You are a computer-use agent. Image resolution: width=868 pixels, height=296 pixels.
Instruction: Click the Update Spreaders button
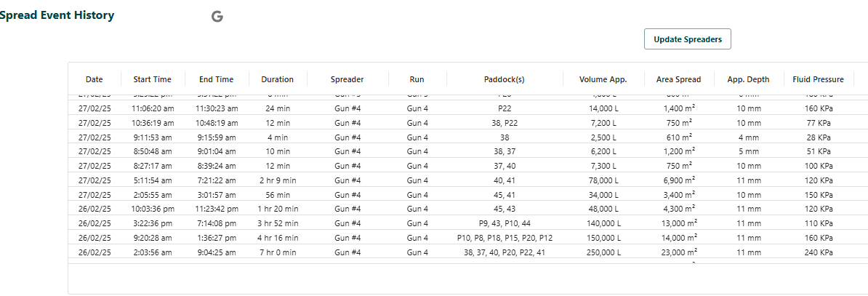click(688, 39)
